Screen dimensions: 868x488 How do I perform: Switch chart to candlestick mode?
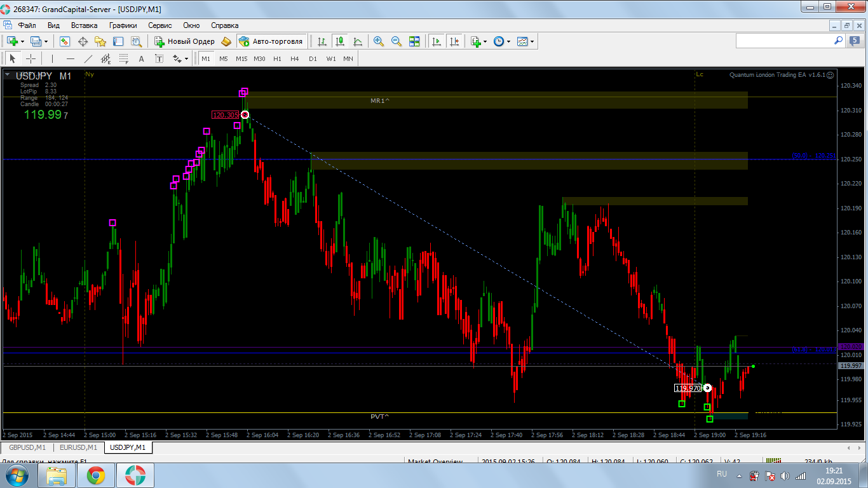point(340,41)
